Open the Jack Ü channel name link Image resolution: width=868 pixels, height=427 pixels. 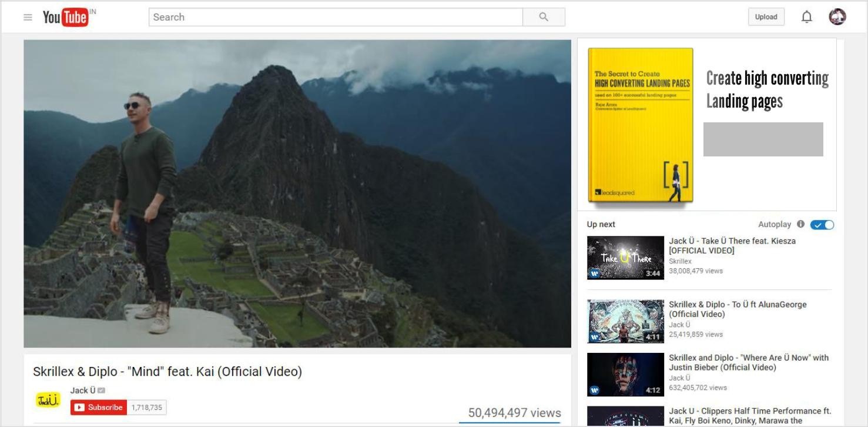coord(83,391)
